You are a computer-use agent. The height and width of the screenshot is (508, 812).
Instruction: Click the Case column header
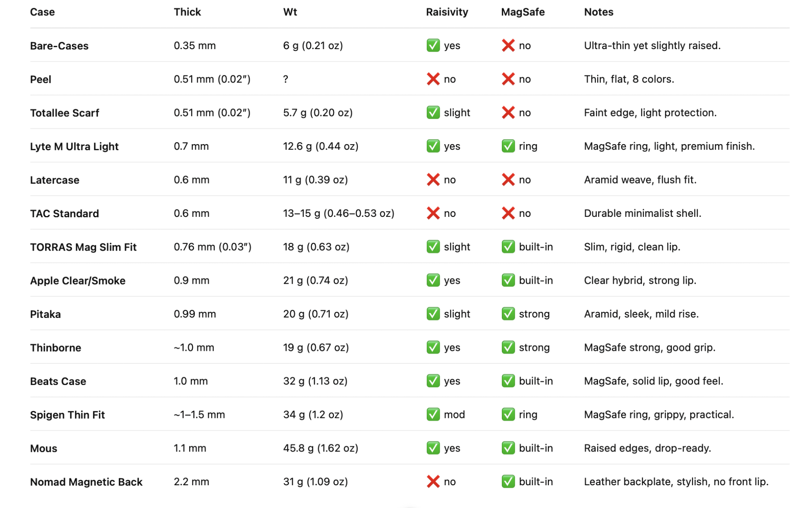coord(42,12)
